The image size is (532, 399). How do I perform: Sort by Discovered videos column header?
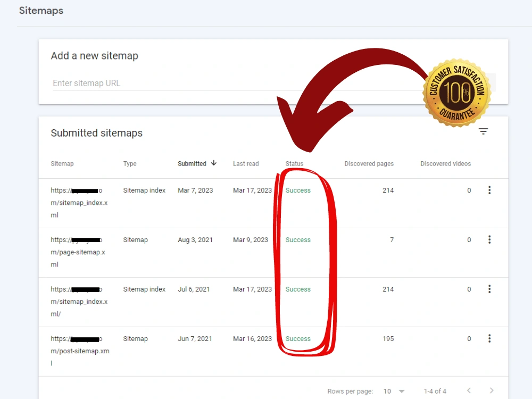445,163
